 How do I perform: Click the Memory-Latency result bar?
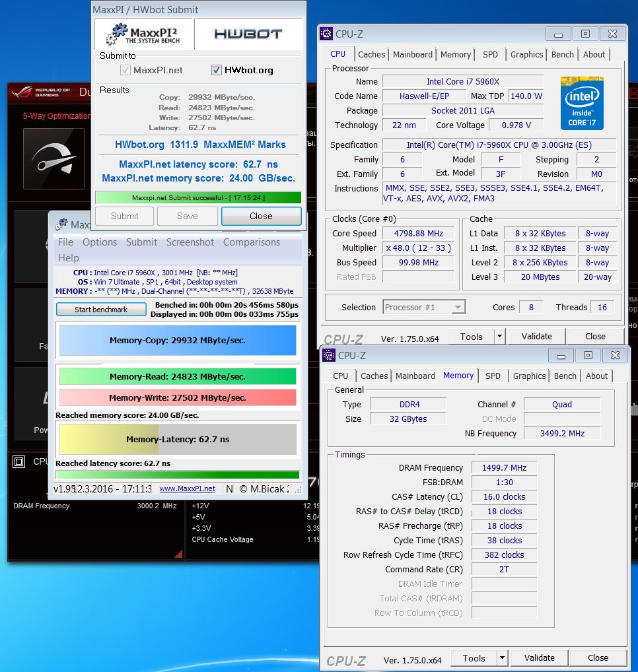tap(178, 439)
